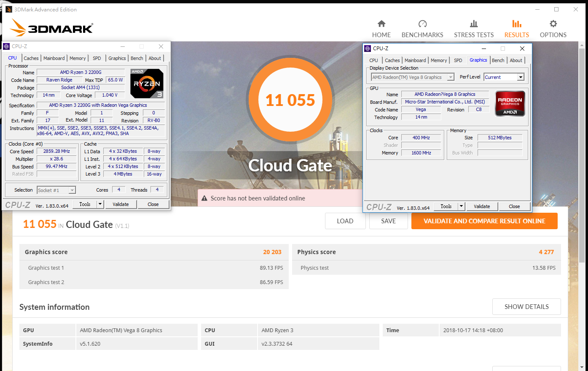Click GPU memory size 512 MBytes
Viewport: 588px width, 371px height.
[x=500, y=138]
